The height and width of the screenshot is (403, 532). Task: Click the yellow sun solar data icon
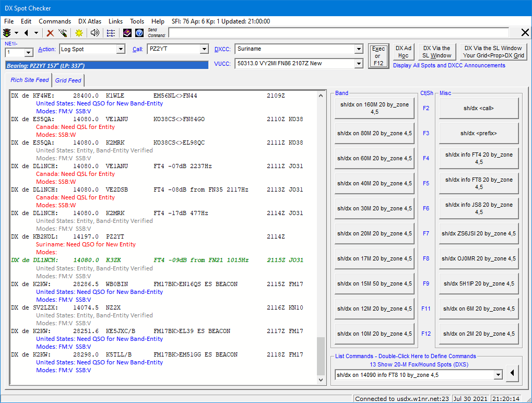click(79, 33)
